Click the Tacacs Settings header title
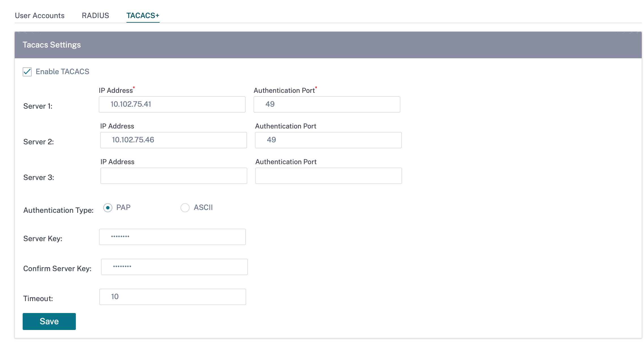Image resolution: width=644 pixels, height=343 pixels. 52,45
